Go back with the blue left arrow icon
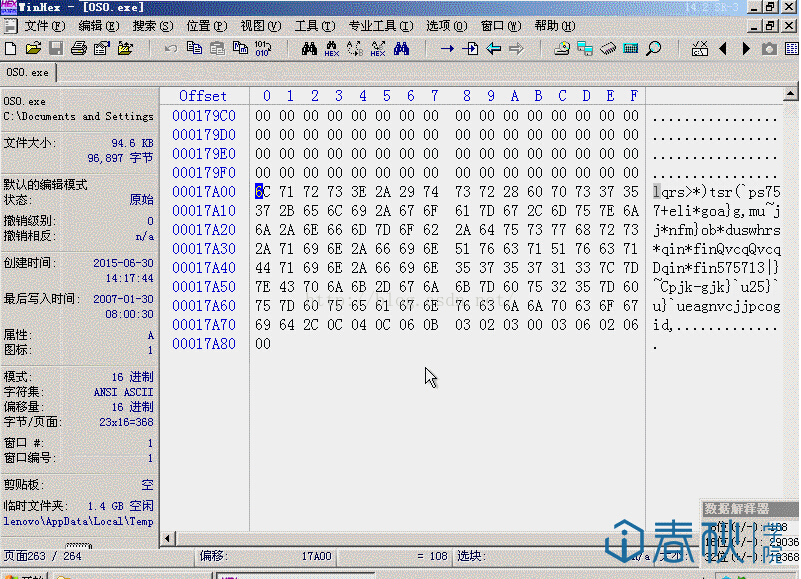The image size is (801, 579). 493,49
